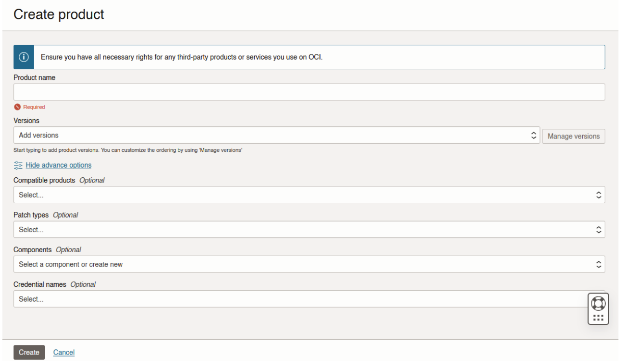
Task: Expand the Compatible products Select dropdown
Action: pos(309,195)
